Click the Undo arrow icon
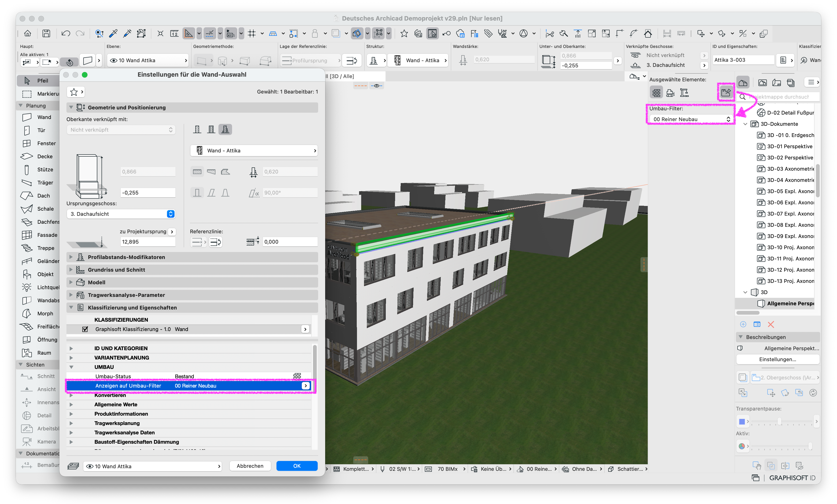Viewport: 837px width, 504px height. 66,33
